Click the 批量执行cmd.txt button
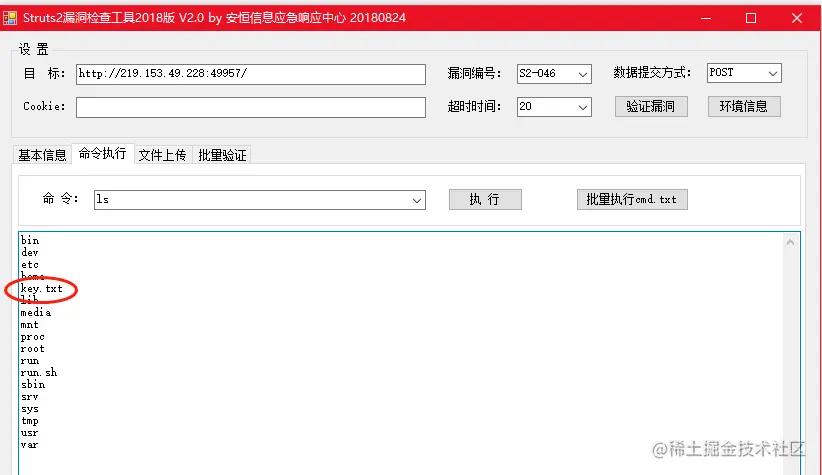822x475 pixels. click(632, 199)
